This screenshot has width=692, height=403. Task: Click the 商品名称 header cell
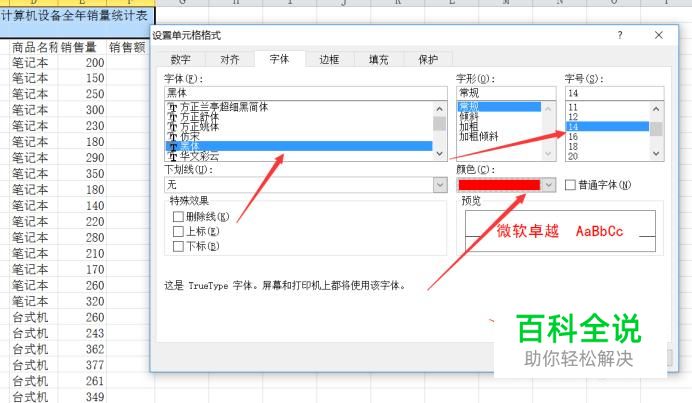click(x=34, y=47)
